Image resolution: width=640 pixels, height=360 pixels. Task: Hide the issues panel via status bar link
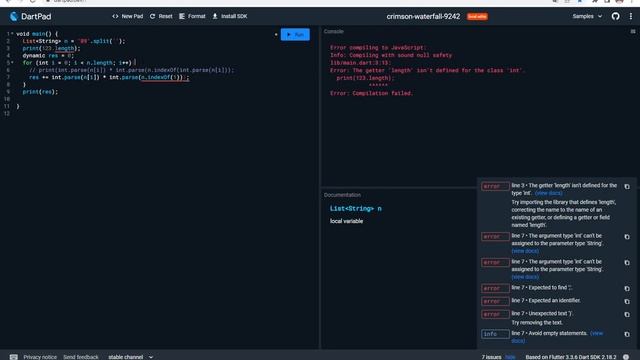tap(510, 357)
